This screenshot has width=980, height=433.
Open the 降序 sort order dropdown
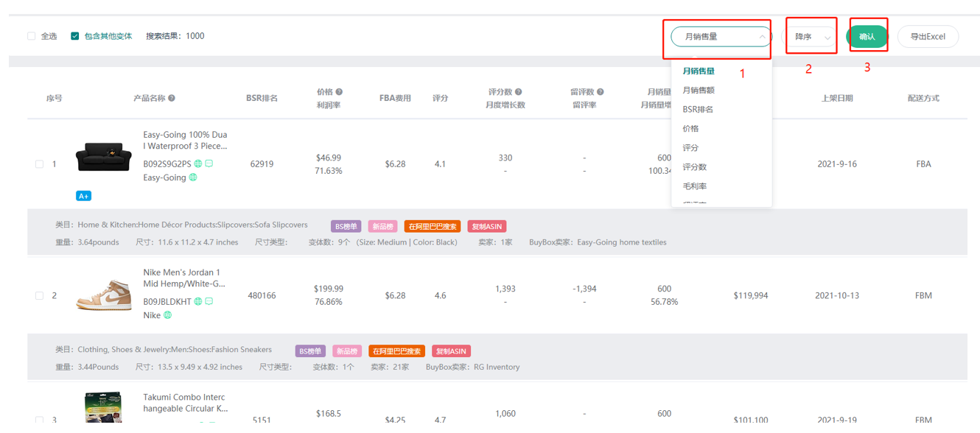[810, 37]
